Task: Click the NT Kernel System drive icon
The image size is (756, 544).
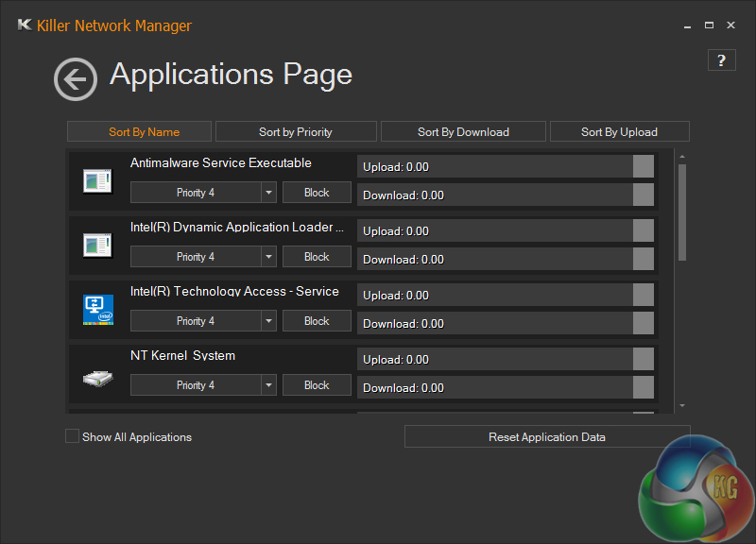Action: (x=97, y=378)
